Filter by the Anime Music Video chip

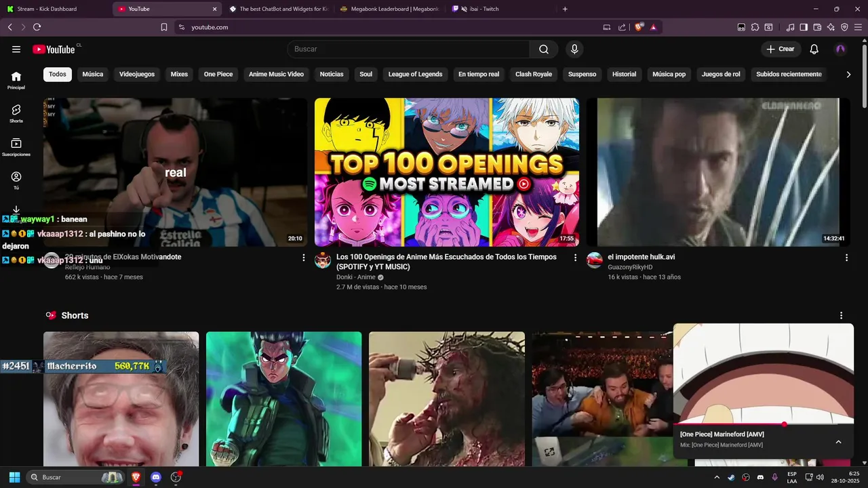point(276,74)
